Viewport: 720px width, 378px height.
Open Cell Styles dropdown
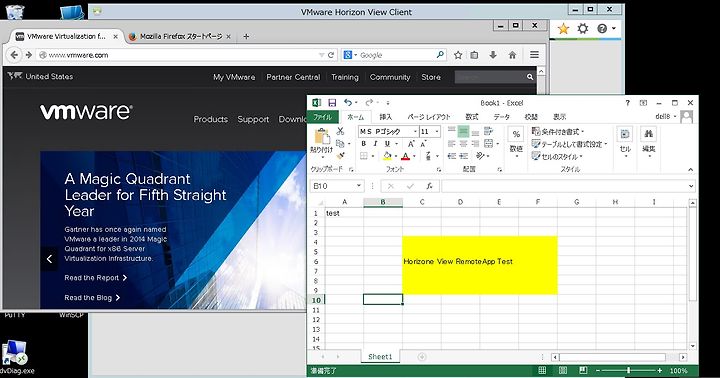click(557, 157)
